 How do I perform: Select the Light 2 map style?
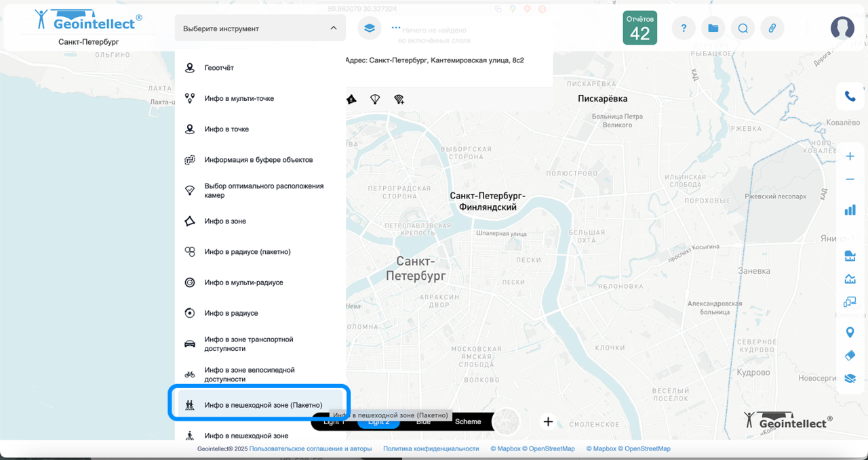tap(378, 422)
